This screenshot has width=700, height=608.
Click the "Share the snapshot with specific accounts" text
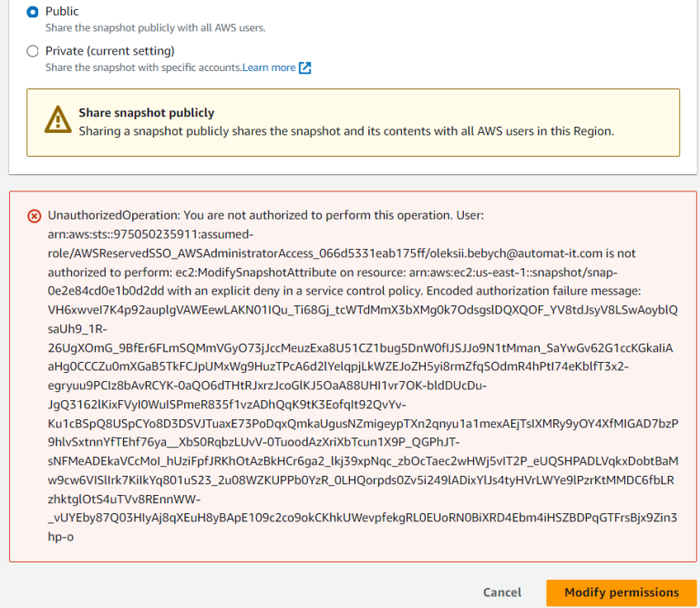click(x=143, y=67)
